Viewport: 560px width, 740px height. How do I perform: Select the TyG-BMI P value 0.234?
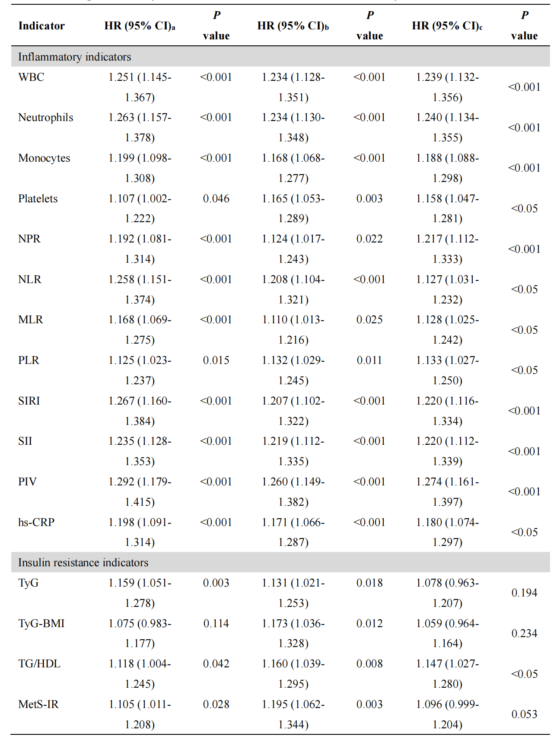coord(524,634)
